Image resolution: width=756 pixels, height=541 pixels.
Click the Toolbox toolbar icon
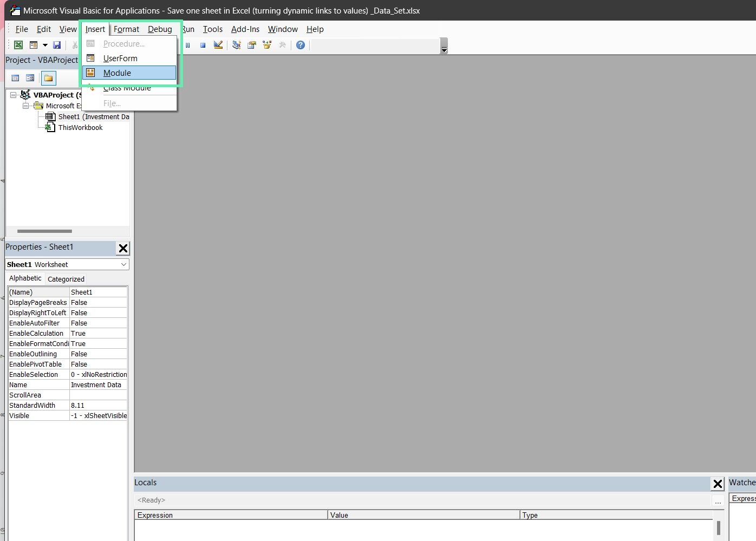point(282,45)
